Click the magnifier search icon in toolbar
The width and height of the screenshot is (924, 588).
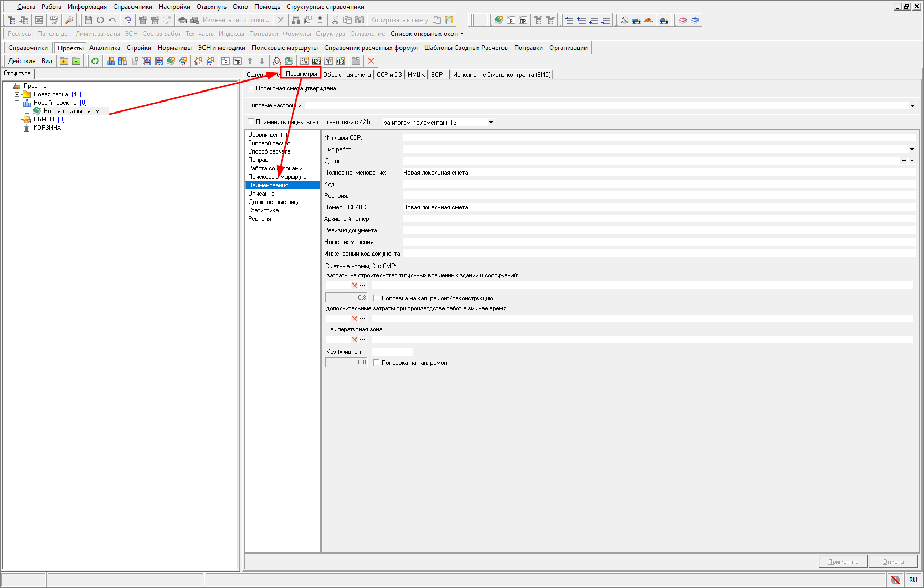(x=69, y=20)
